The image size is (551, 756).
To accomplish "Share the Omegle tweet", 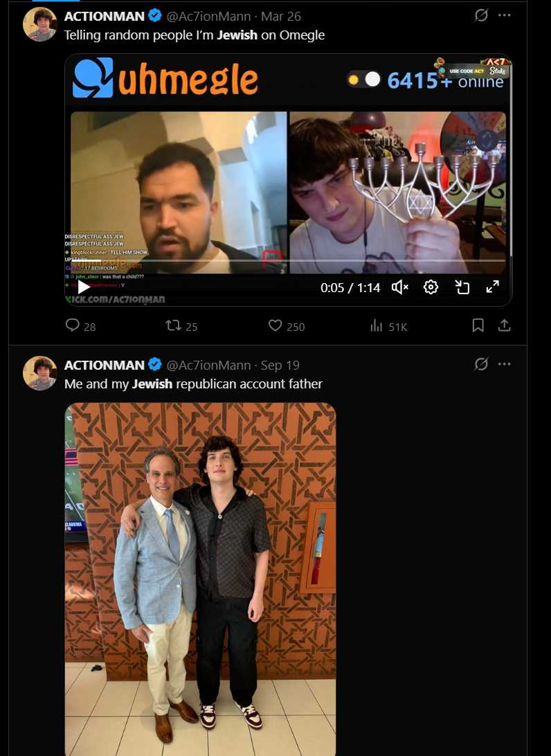I will coord(505,325).
